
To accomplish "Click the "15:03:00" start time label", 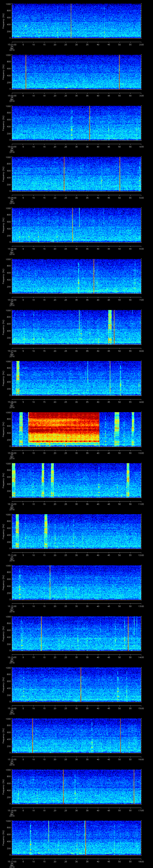I will click(x=12, y=146).
